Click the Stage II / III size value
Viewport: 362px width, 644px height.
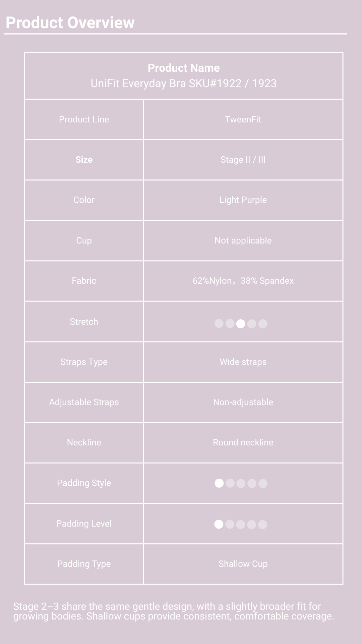click(243, 160)
